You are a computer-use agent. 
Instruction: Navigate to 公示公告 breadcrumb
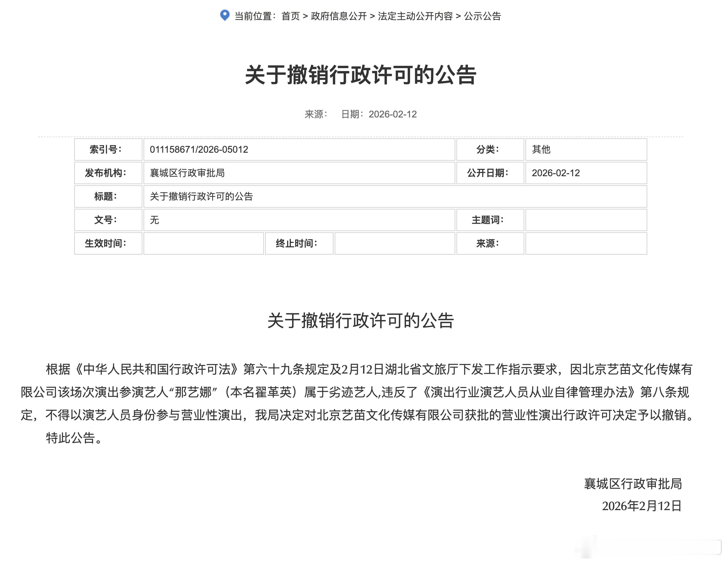482,16
